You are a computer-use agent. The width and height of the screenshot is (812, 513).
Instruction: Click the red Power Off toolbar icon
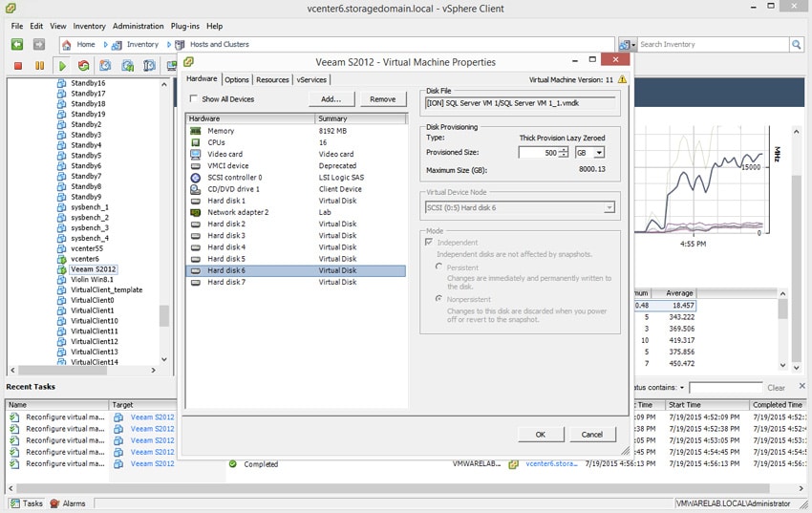pyautogui.click(x=18, y=66)
